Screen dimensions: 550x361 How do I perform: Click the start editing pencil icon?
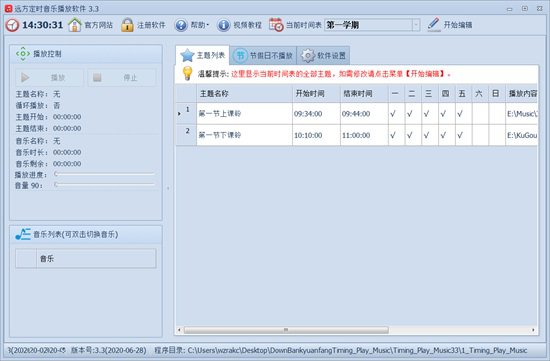pyautogui.click(x=434, y=25)
